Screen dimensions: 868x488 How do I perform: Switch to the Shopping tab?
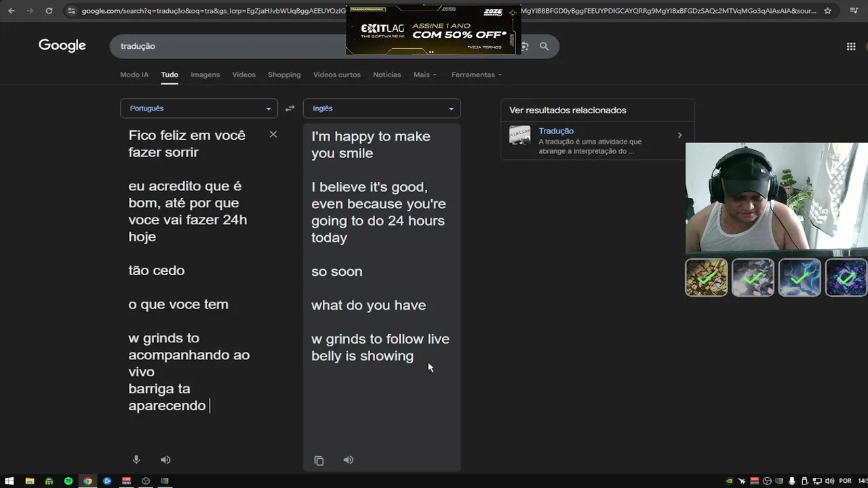[284, 75]
